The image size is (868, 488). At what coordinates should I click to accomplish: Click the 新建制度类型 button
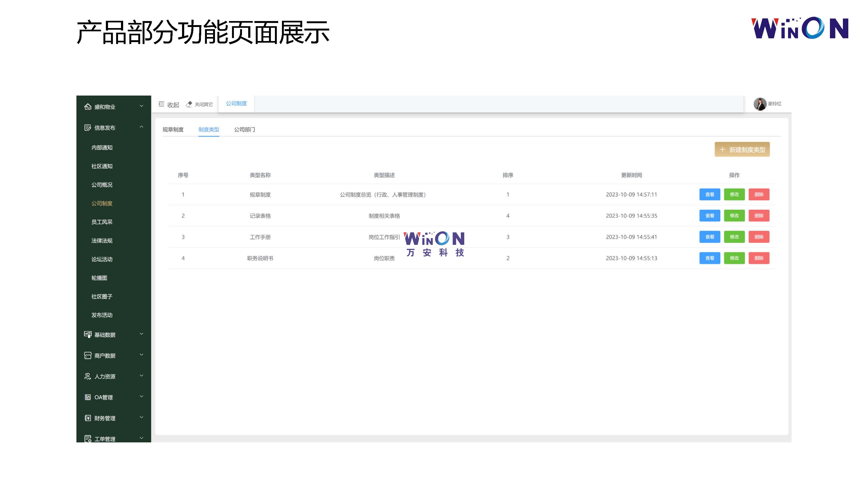coord(742,149)
